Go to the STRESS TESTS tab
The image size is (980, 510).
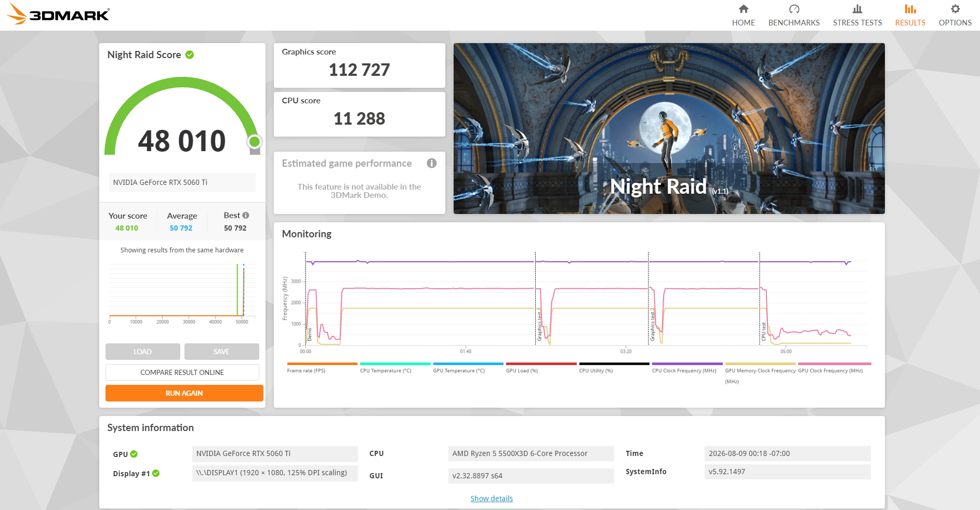click(857, 15)
